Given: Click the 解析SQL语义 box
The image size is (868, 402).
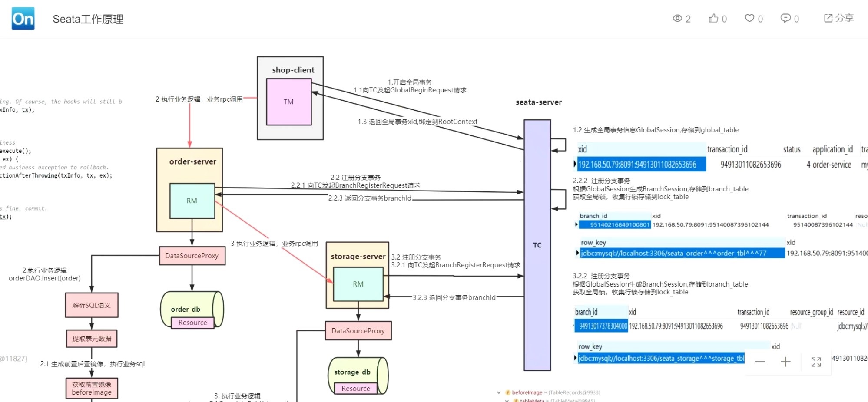Looking at the screenshot, I should pos(92,305).
